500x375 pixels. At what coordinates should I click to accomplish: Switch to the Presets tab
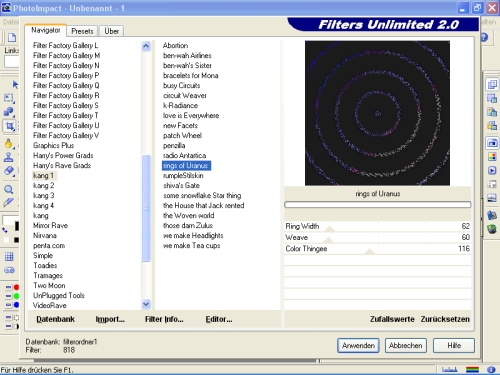click(x=82, y=31)
